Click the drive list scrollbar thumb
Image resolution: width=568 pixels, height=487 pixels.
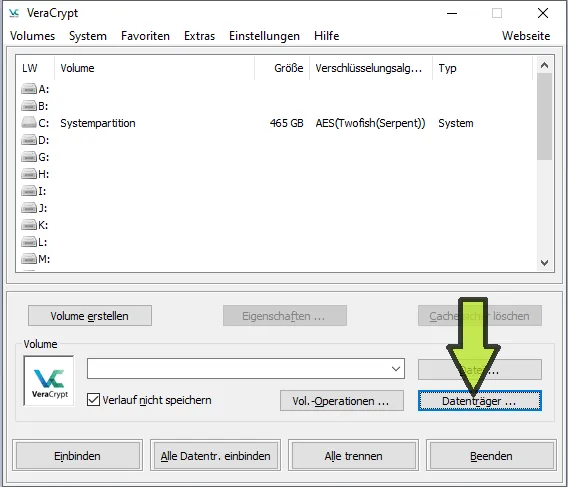tap(544, 116)
